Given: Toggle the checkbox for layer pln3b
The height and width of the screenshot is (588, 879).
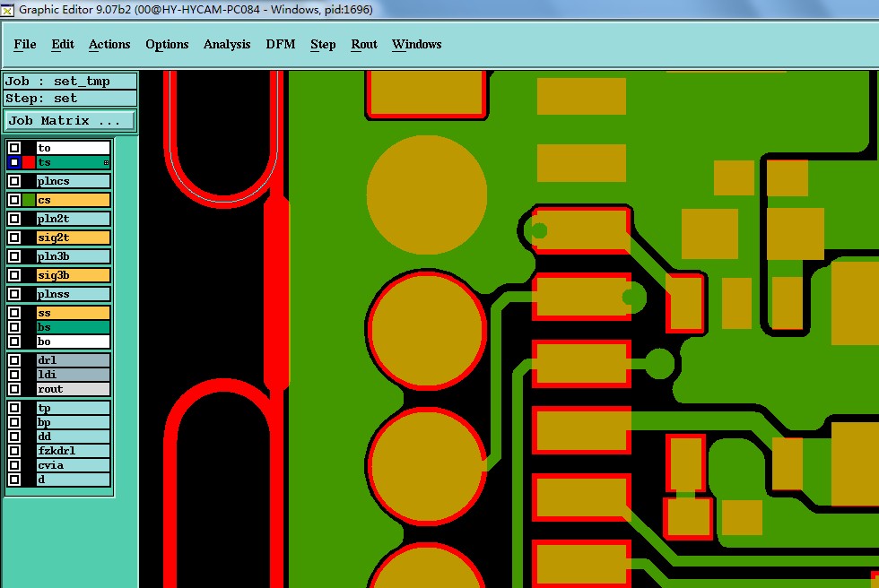Looking at the screenshot, I should (14, 256).
